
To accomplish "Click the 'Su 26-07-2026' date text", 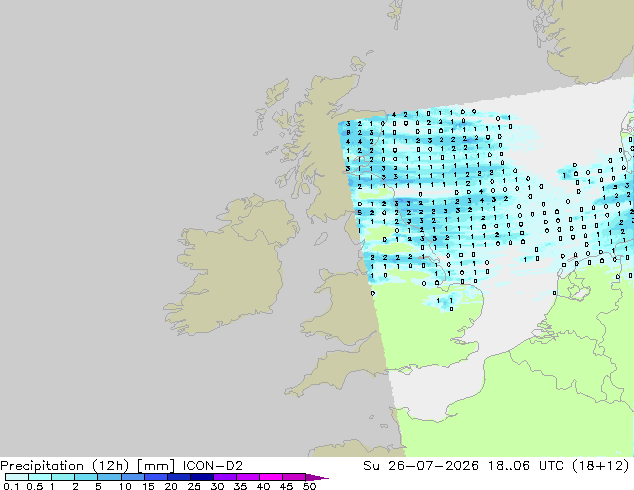I will (421, 466).
